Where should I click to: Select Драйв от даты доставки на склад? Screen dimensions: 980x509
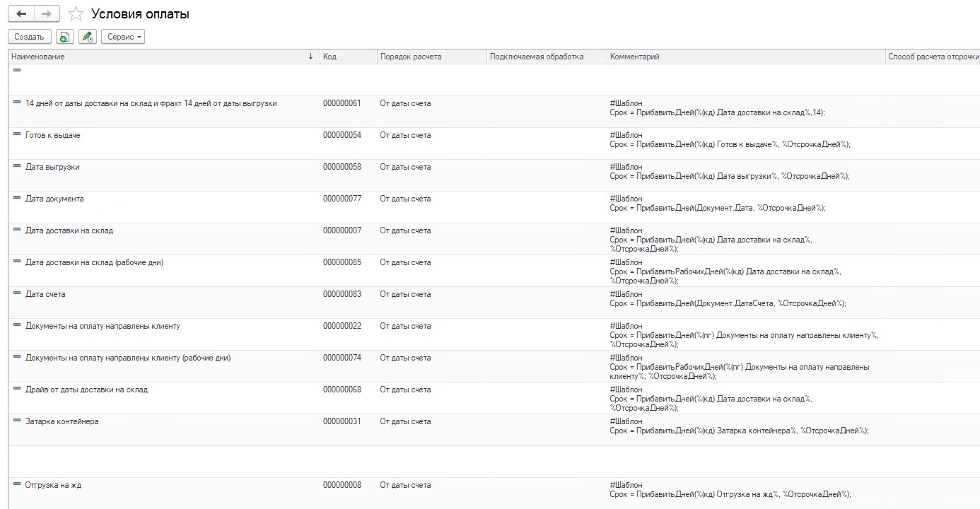[x=86, y=390]
